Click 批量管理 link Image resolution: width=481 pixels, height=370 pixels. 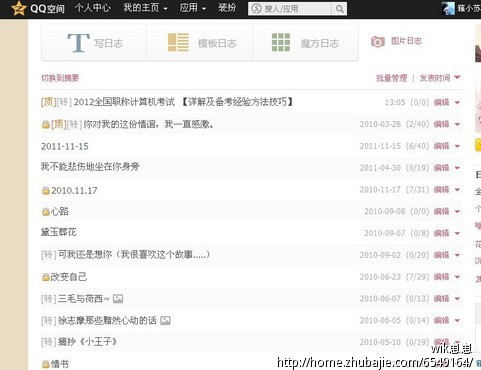392,78
